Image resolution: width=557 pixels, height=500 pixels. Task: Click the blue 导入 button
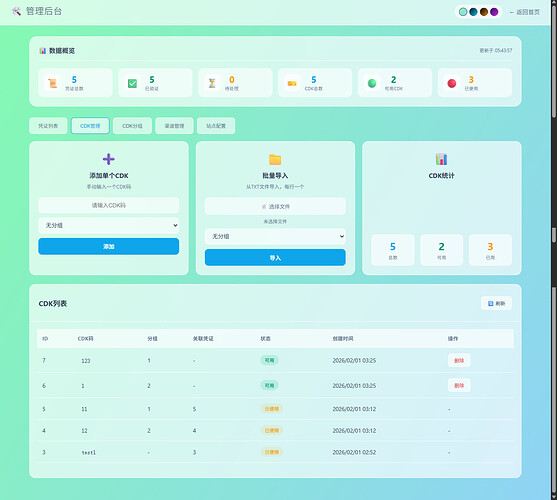pyautogui.click(x=275, y=257)
